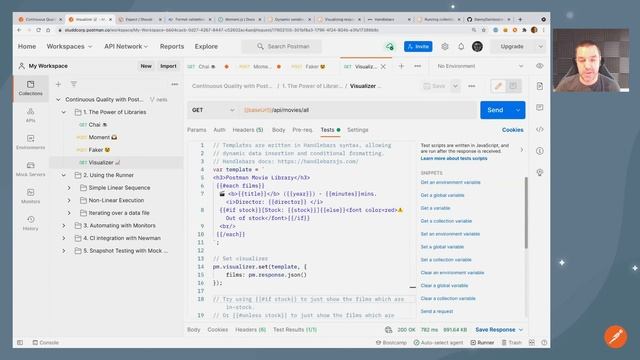640x360 pixels.
Task: Open the Send button dropdown arrow
Action: tap(518, 110)
